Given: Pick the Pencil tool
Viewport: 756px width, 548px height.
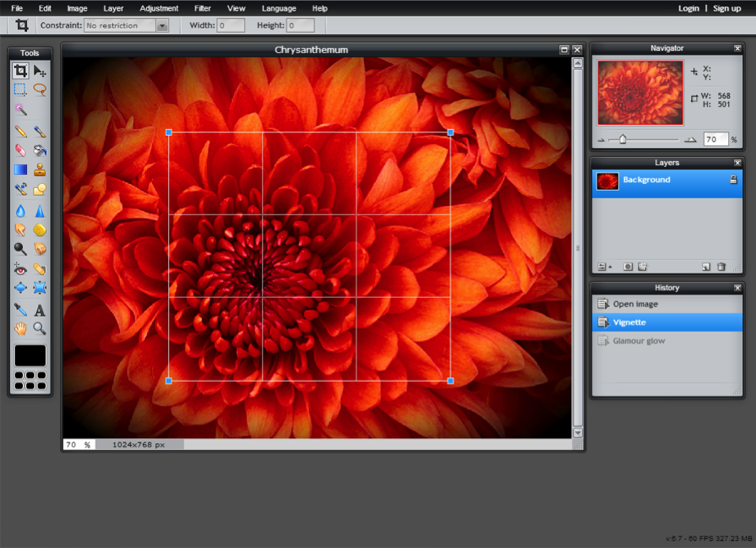Looking at the screenshot, I should [x=20, y=131].
